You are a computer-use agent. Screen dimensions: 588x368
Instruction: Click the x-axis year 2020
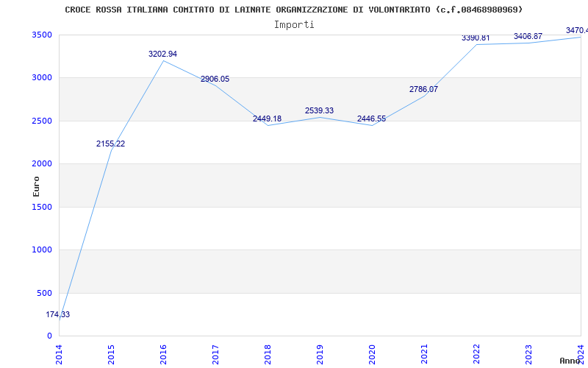tap(372, 354)
